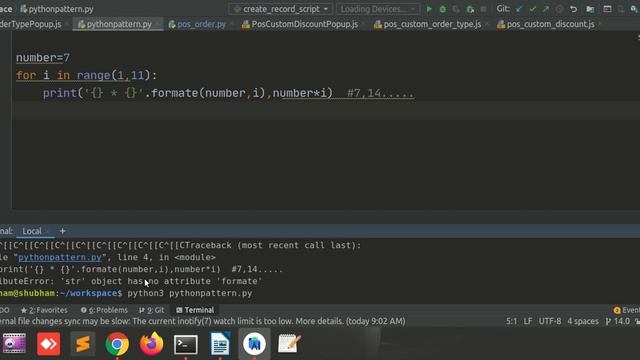640x360 pixels.
Task: Open the Loading Devices dropdown
Action: click(x=377, y=9)
